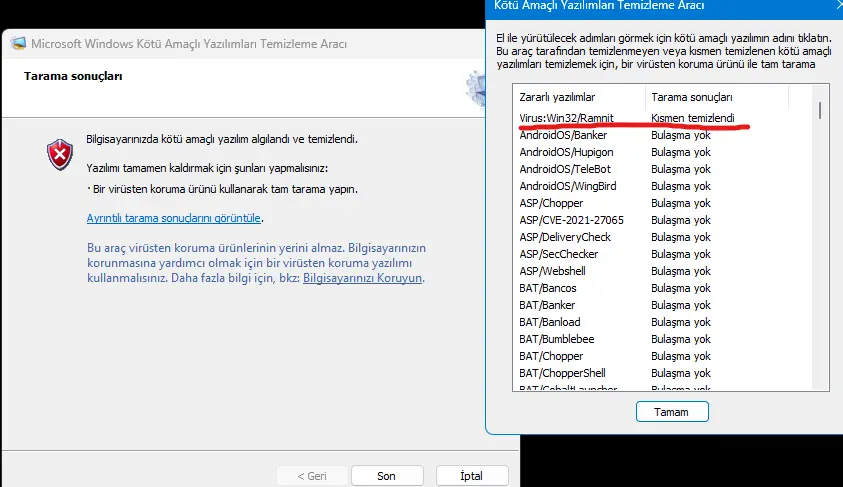This screenshot has height=487, width=843.
Task: Select the AndroidOS/Banker row
Action: [662, 135]
